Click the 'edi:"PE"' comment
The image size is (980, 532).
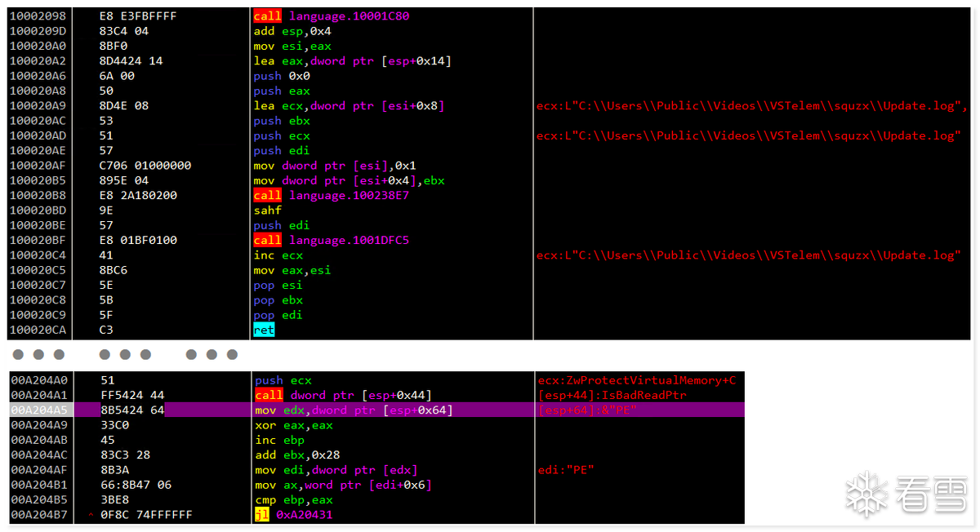(x=566, y=470)
